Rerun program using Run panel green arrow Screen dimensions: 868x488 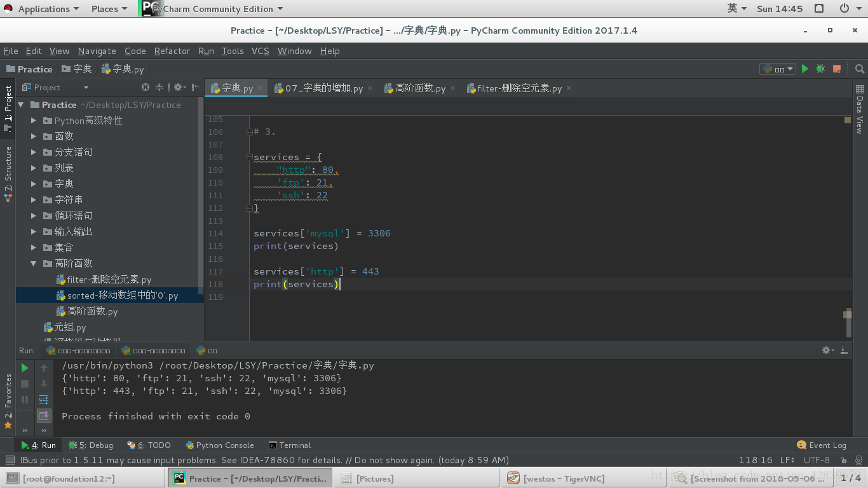(25, 368)
